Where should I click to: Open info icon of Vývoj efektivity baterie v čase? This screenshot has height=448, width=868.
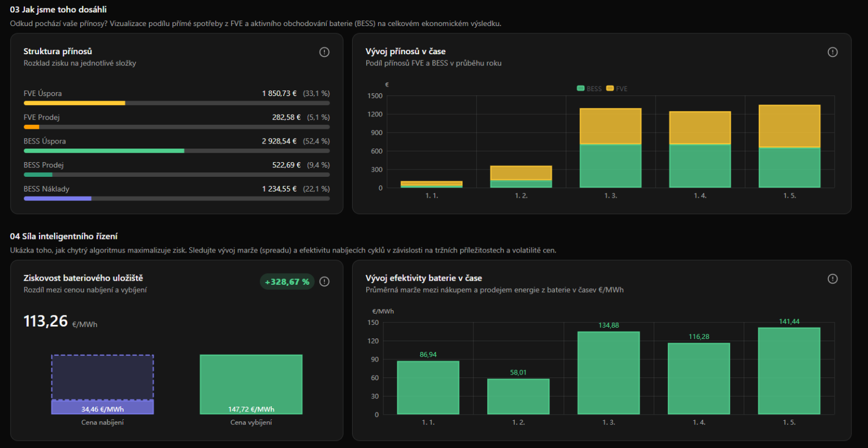(832, 279)
